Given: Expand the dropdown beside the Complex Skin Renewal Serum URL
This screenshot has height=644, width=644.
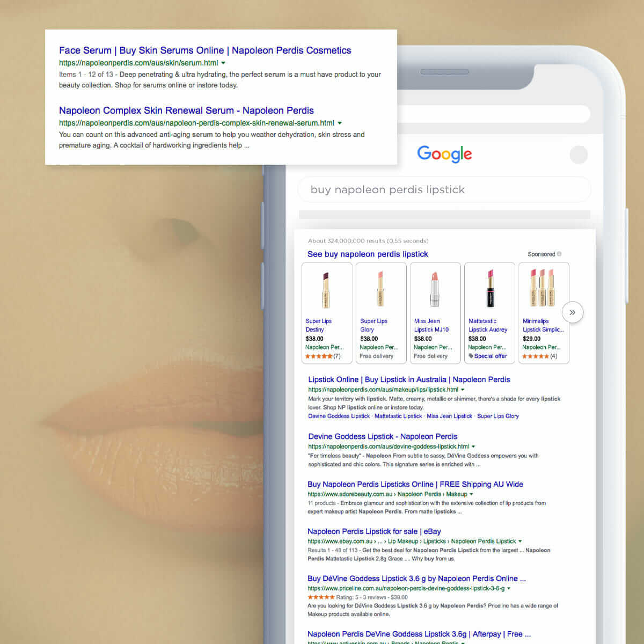Looking at the screenshot, I should [340, 123].
